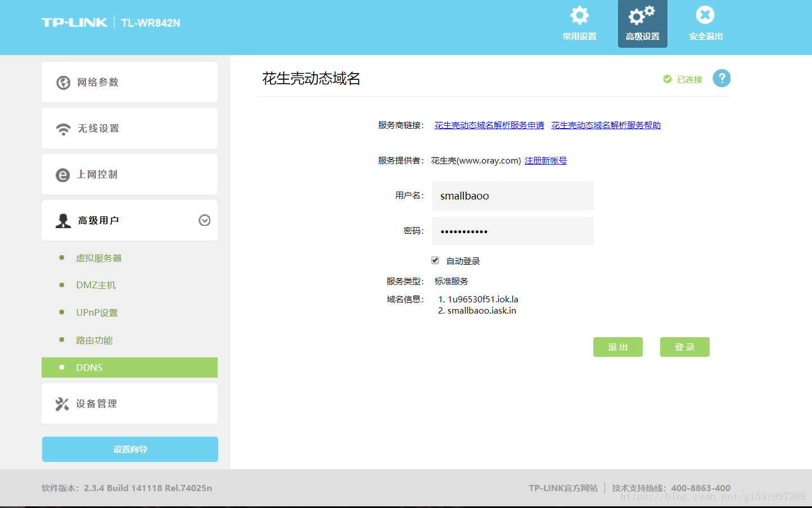This screenshot has width=812, height=508.
Task: Open 无线设置 menu section
Action: point(129,128)
